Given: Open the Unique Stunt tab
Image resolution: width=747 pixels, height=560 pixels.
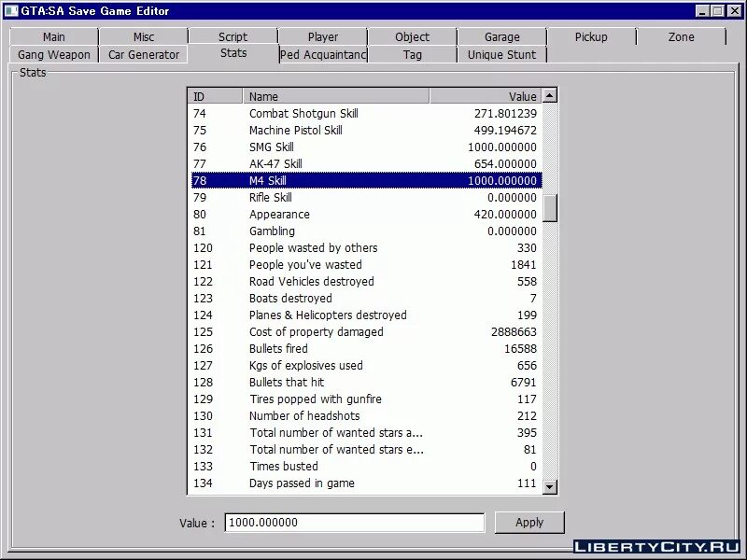Looking at the screenshot, I should click(x=501, y=55).
